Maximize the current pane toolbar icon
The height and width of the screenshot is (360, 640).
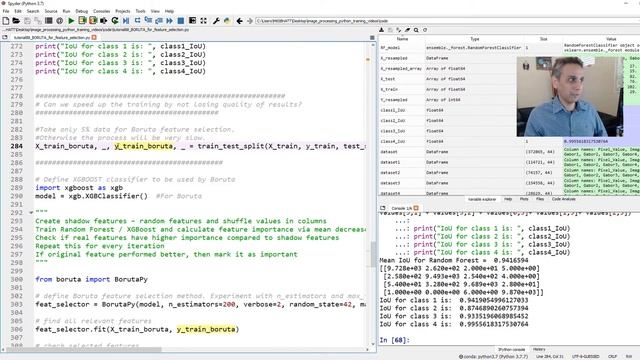[x=192, y=21]
